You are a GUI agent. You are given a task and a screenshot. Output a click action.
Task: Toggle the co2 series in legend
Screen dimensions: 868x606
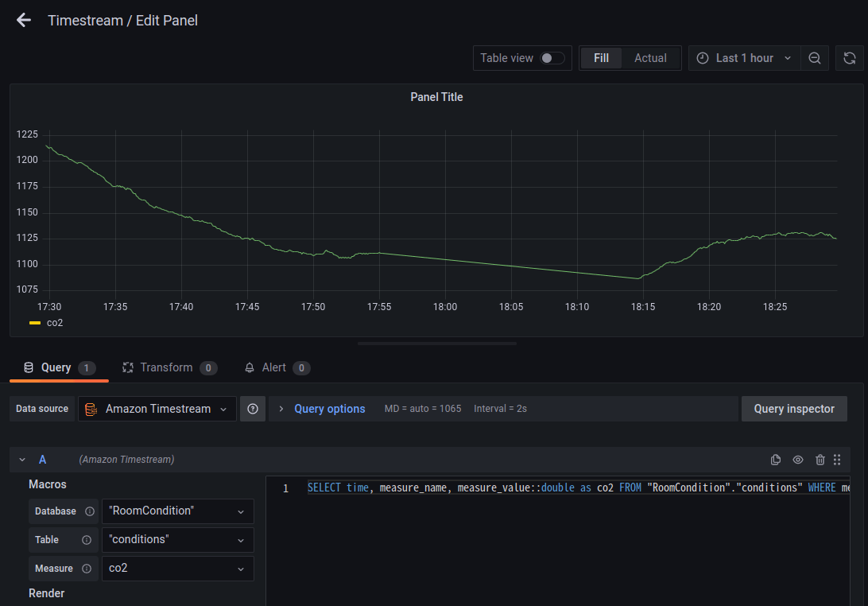(x=55, y=323)
